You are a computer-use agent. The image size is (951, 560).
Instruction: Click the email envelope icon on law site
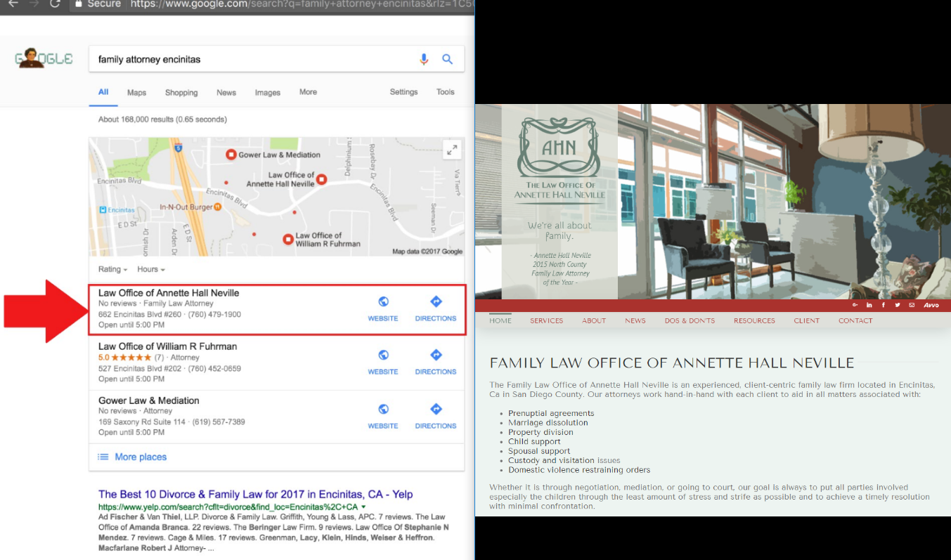(x=912, y=305)
